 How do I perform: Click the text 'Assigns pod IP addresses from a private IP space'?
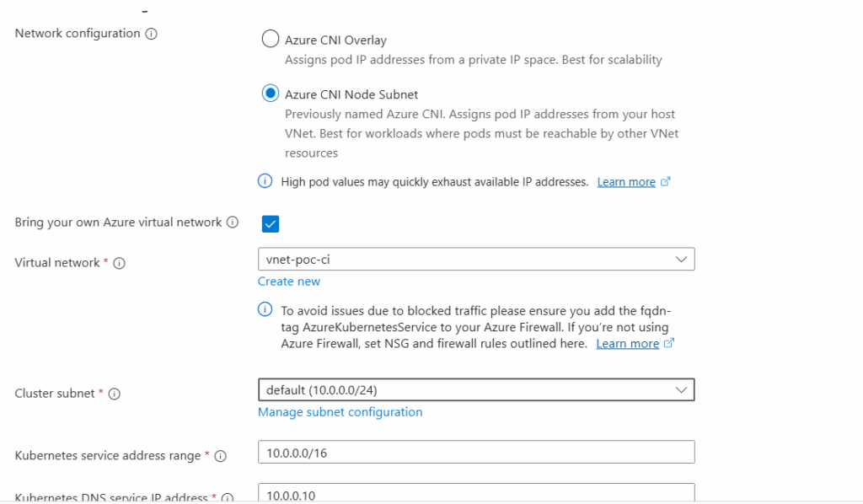(x=420, y=60)
